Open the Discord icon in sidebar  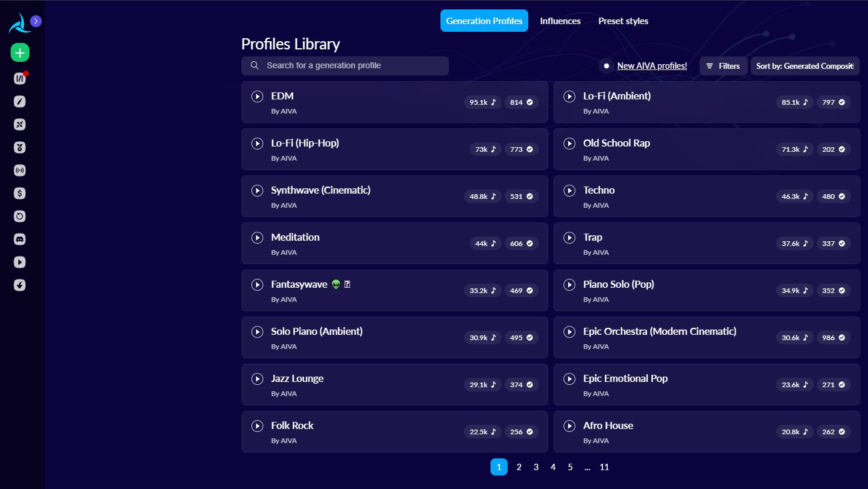point(19,239)
